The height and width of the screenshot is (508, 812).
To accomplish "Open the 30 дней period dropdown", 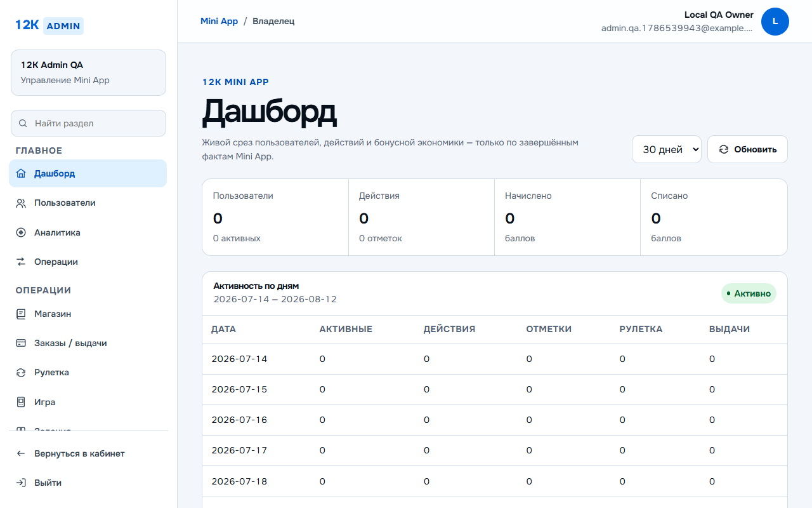I will tap(667, 149).
